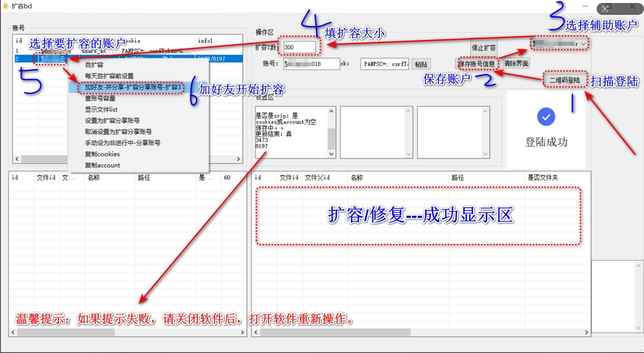
Task: Click the 保存账号信息 button
Action: pos(477,64)
